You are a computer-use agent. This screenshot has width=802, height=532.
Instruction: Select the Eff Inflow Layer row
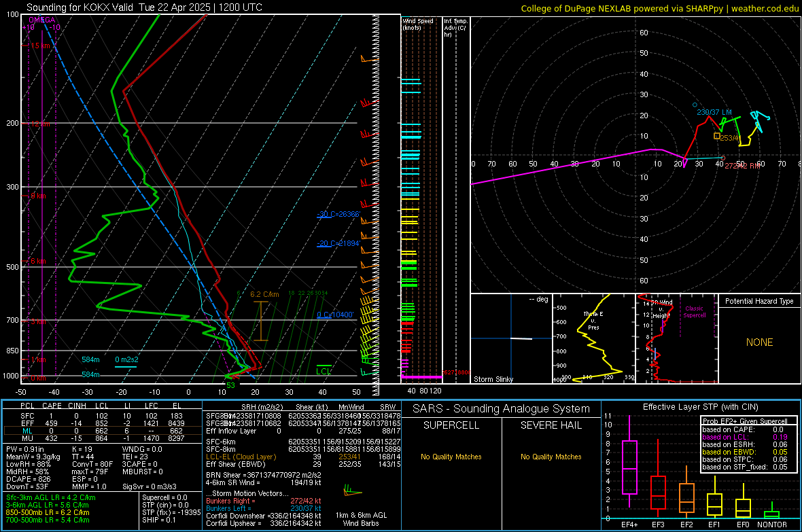[x=303, y=431]
